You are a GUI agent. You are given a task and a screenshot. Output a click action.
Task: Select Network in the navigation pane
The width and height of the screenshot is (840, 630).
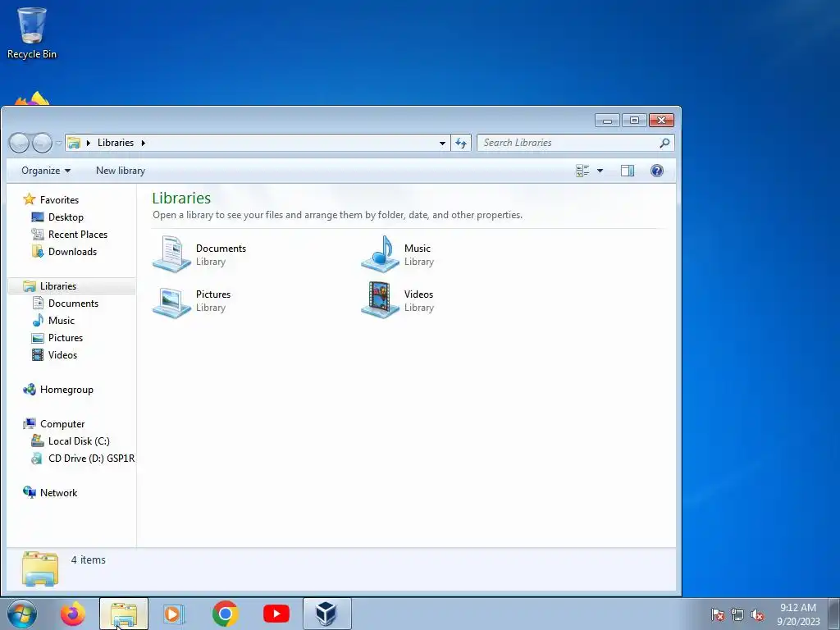(x=58, y=493)
